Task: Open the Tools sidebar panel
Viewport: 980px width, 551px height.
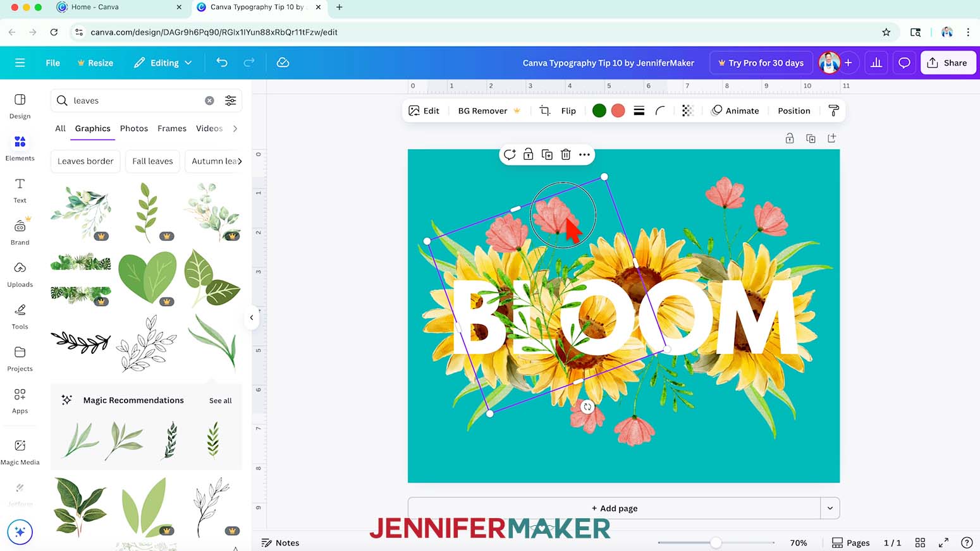Action: (x=20, y=317)
